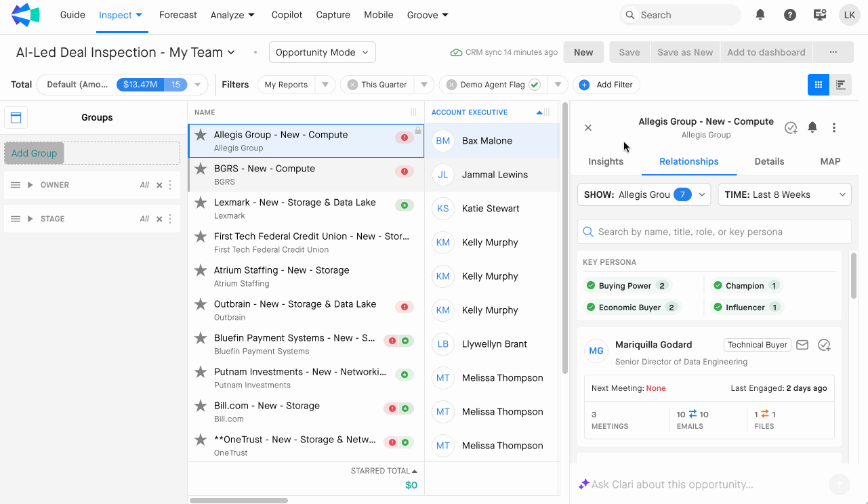
Task: Switch to grid view layout icon
Action: pyautogui.click(x=819, y=85)
